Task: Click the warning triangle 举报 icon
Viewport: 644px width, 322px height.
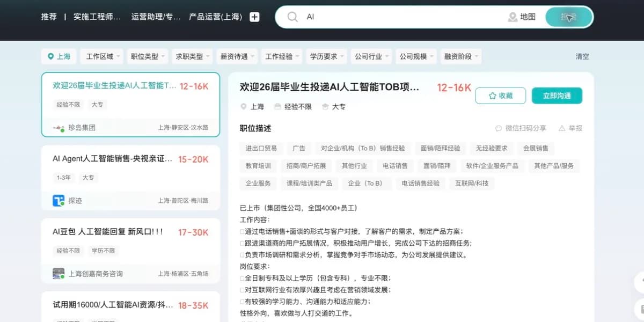Action: coord(562,128)
